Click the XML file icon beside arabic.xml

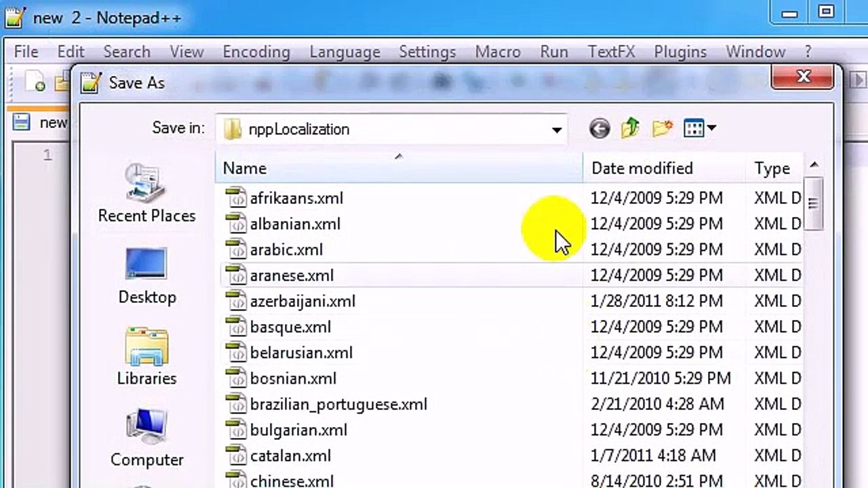click(235, 249)
